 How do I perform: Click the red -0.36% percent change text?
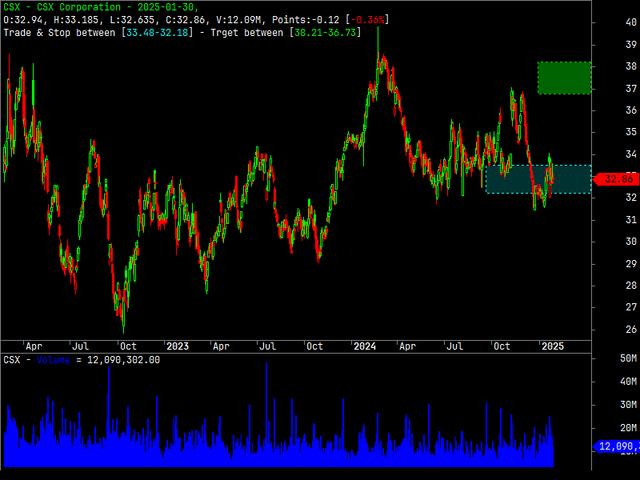367,20
